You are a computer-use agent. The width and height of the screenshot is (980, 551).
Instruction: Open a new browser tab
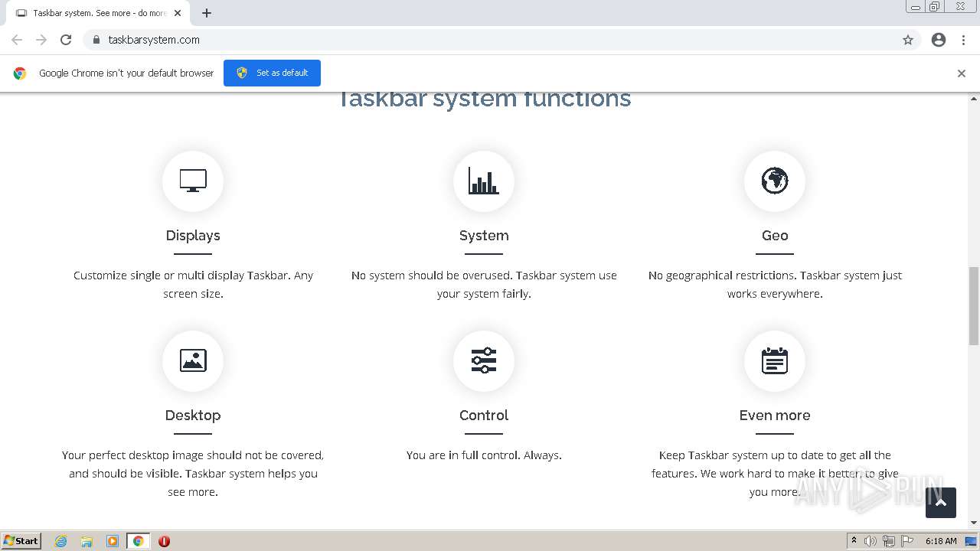click(207, 13)
